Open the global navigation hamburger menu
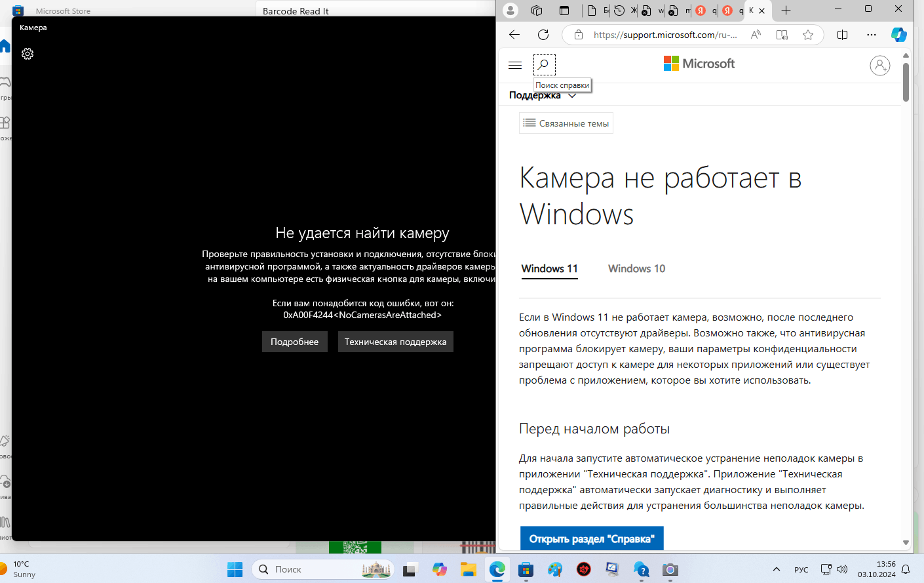 pyautogui.click(x=515, y=64)
